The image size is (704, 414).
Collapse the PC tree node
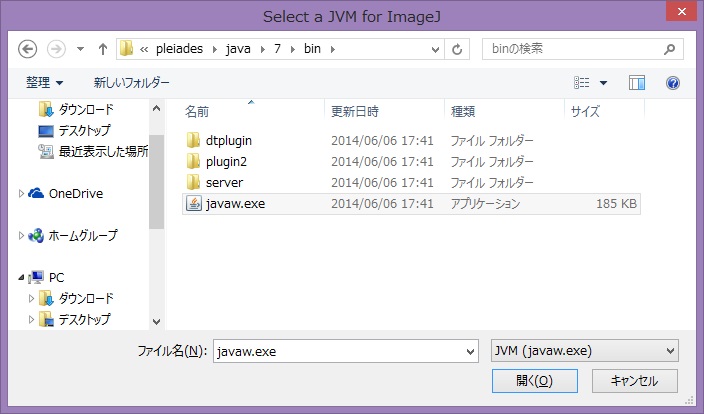pos(21,277)
